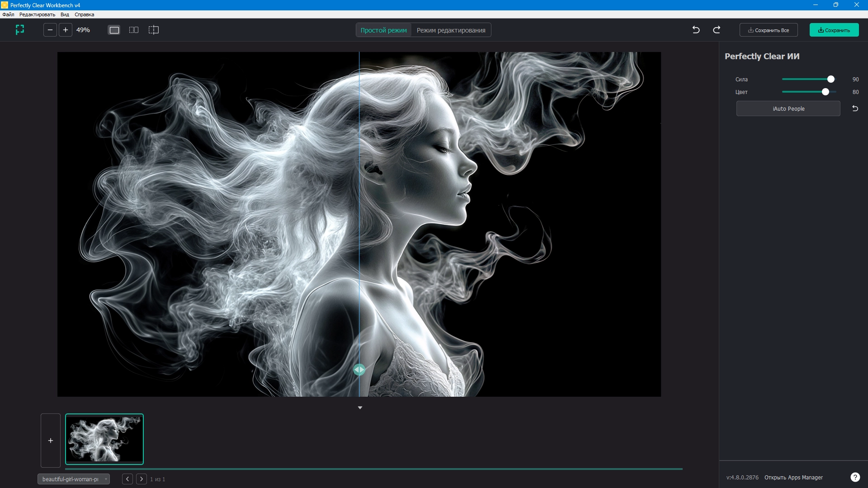
Task: Reset the iAuto People preset icon
Action: 855,108
